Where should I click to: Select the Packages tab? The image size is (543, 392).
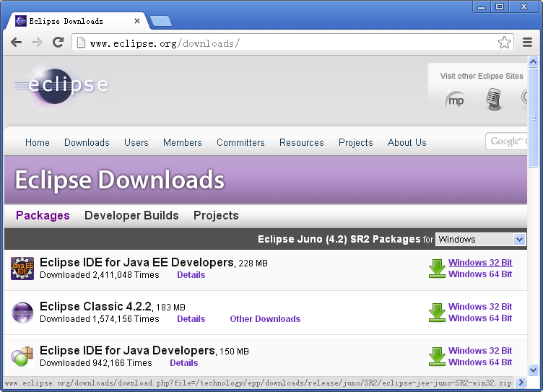43,215
